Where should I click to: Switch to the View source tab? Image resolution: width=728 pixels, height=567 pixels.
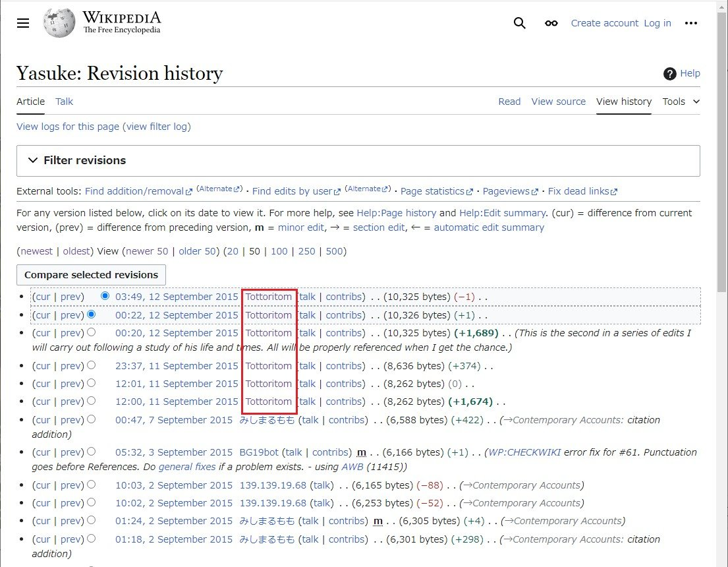558,102
